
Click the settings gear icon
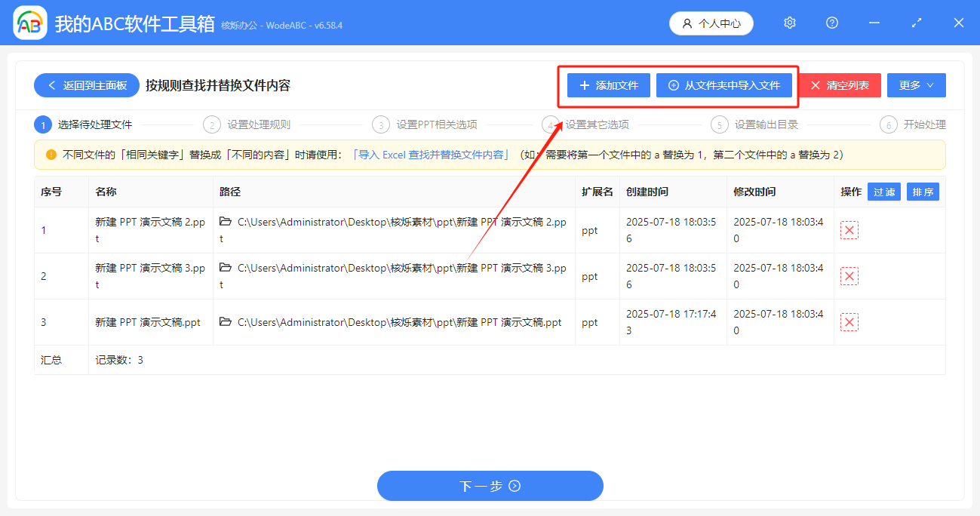[x=789, y=23]
